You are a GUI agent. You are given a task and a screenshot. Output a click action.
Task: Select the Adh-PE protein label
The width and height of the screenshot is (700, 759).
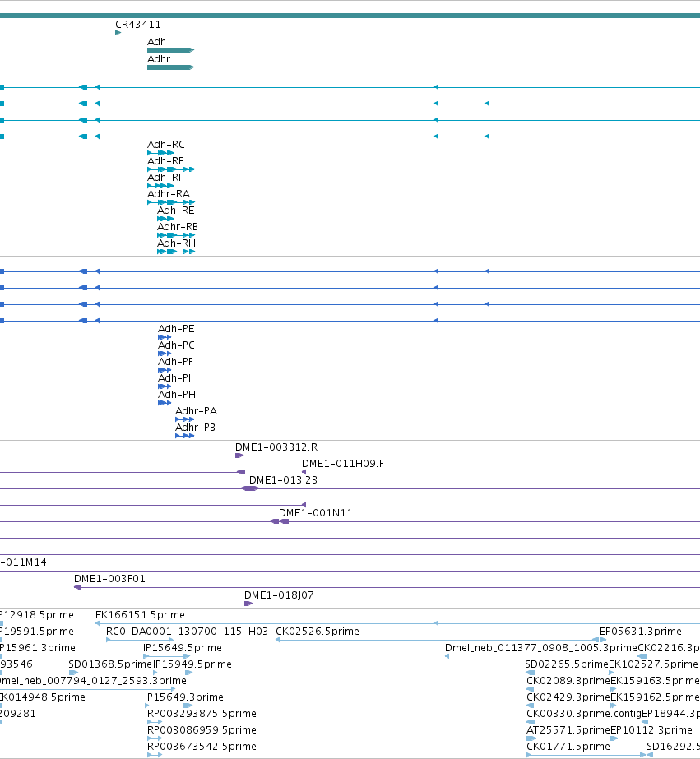tap(176, 329)
